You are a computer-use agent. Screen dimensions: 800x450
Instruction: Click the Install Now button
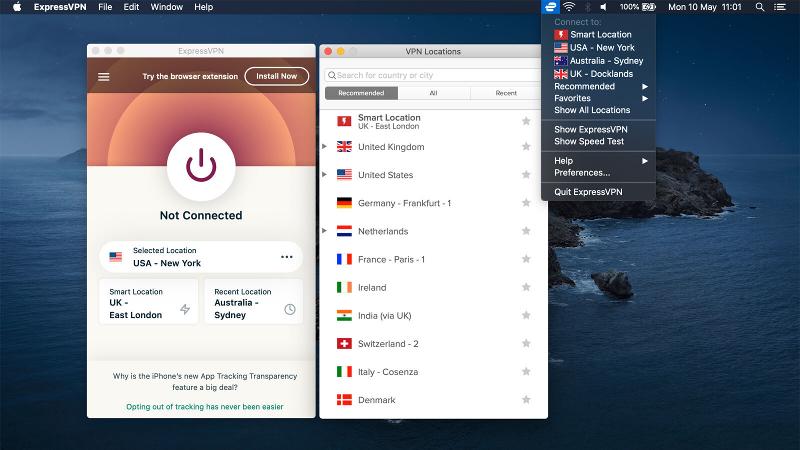click(276, 76)
